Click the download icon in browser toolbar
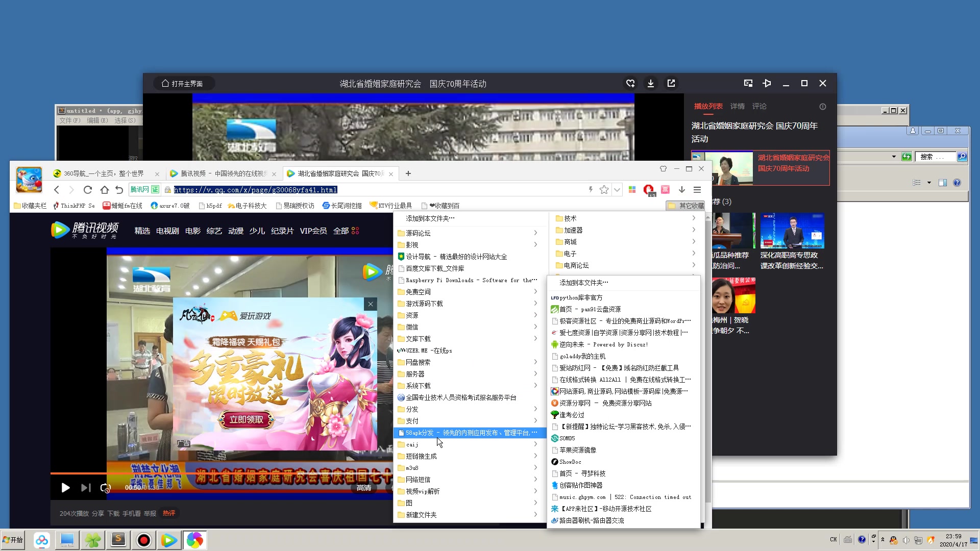980x551 pixels. (x=682, y=190)
